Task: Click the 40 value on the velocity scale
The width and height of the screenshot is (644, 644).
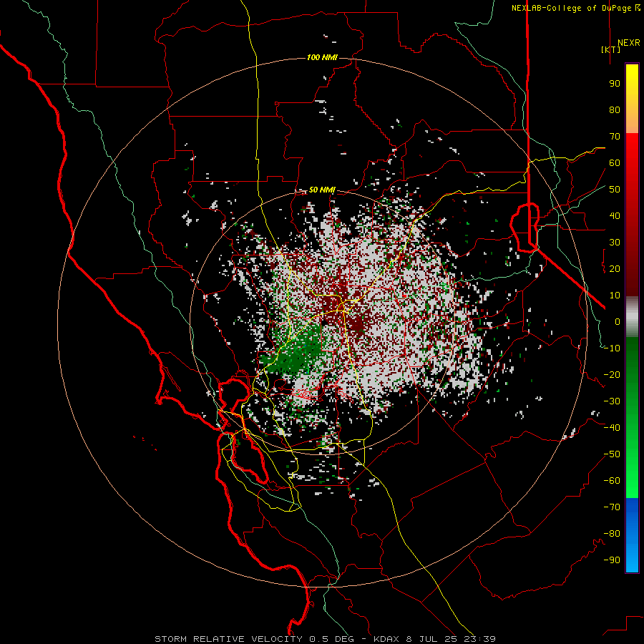Action: pos(615,215)
